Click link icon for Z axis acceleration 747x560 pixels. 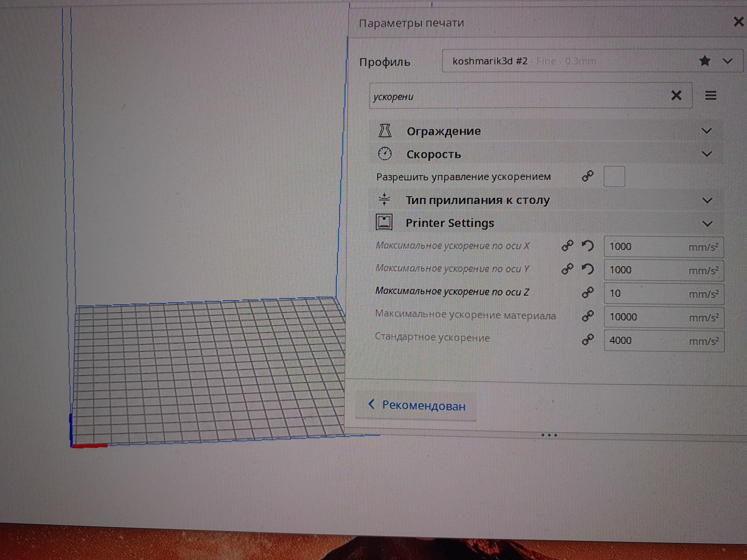tap(588, 292)
